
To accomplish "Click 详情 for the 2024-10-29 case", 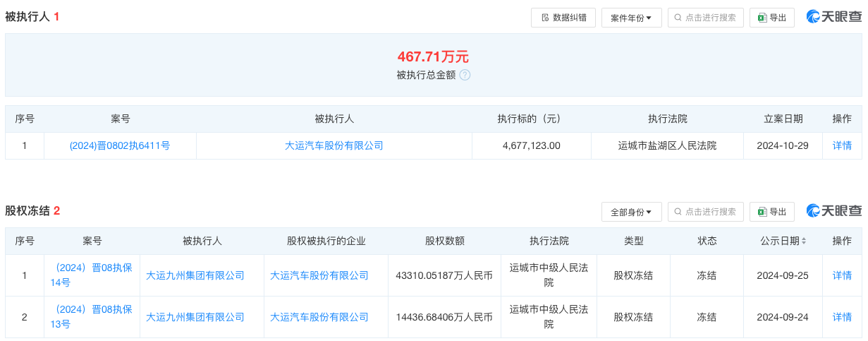I will click(x=842, y=146).
